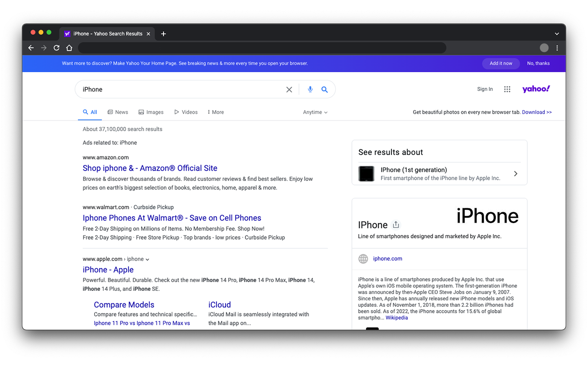The image size is (588, 368).
Task: Switch to the Images tab
Action: [x=151, y=112]
